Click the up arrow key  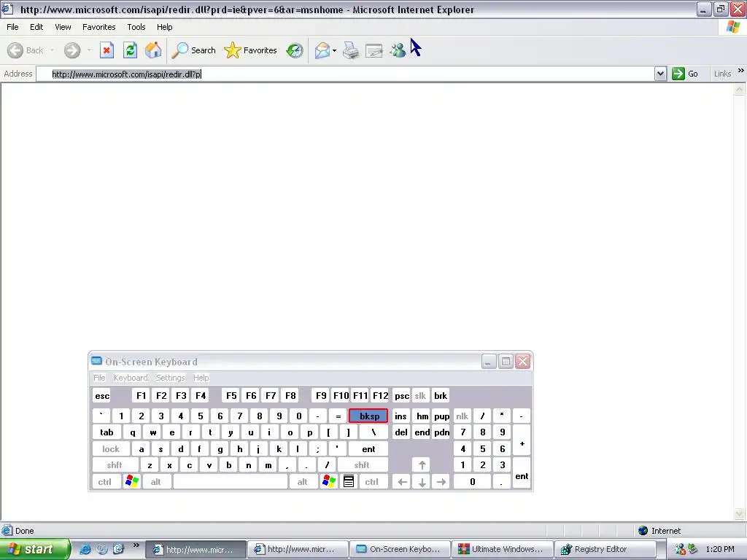(422, 465)
